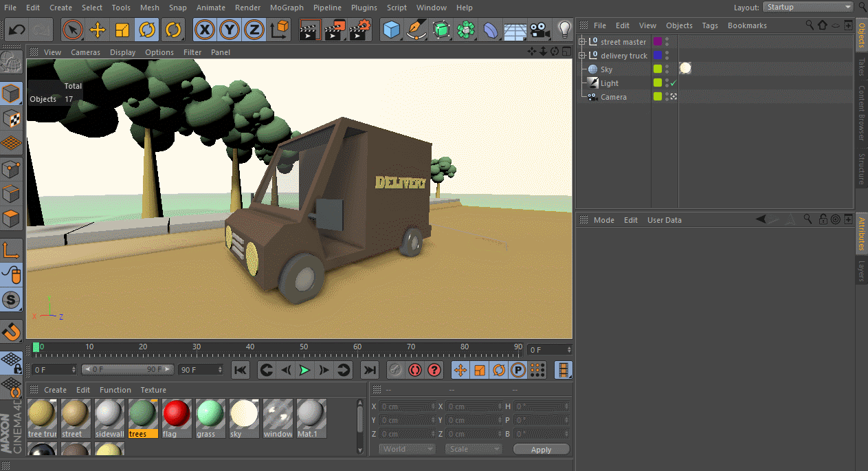
Task: Go to start of animation
Action: point(241,370)
